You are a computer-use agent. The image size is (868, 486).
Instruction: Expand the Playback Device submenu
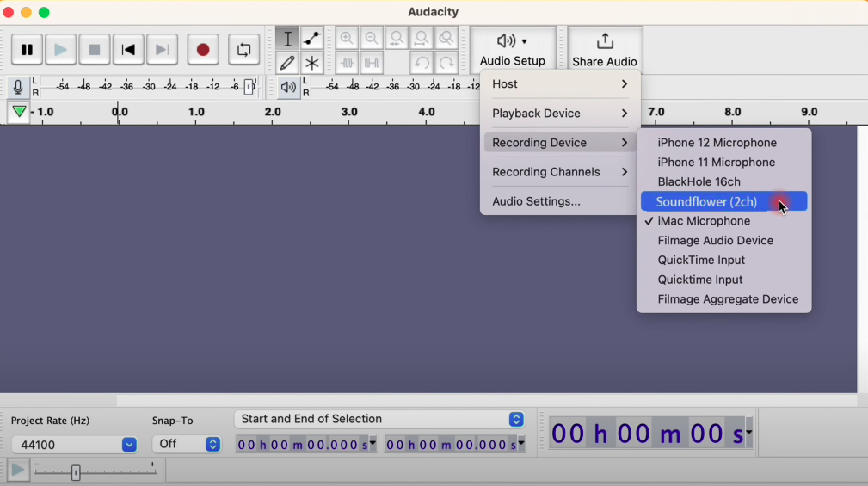click(559, 114)
